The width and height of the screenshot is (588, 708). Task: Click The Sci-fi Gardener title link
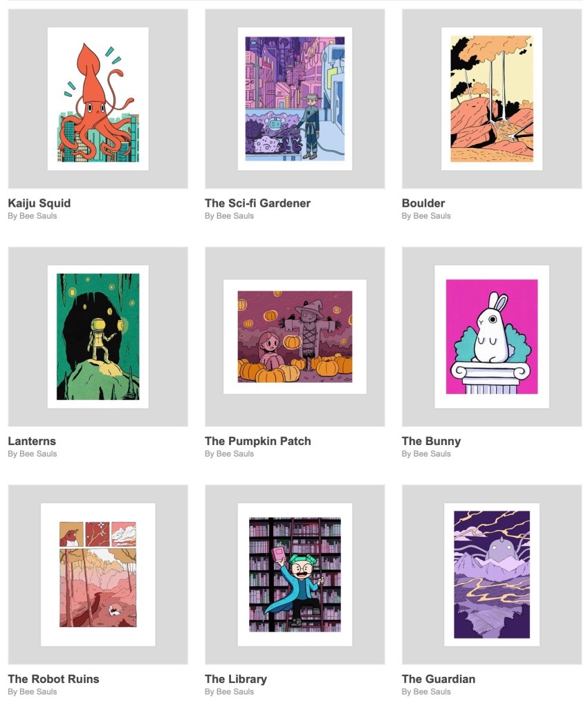click(257, 203)
